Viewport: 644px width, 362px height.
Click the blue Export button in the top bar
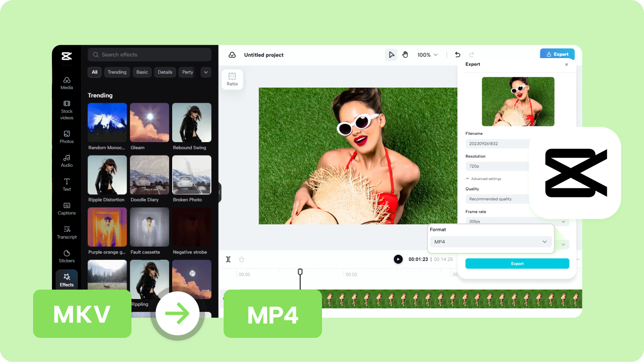557,54
